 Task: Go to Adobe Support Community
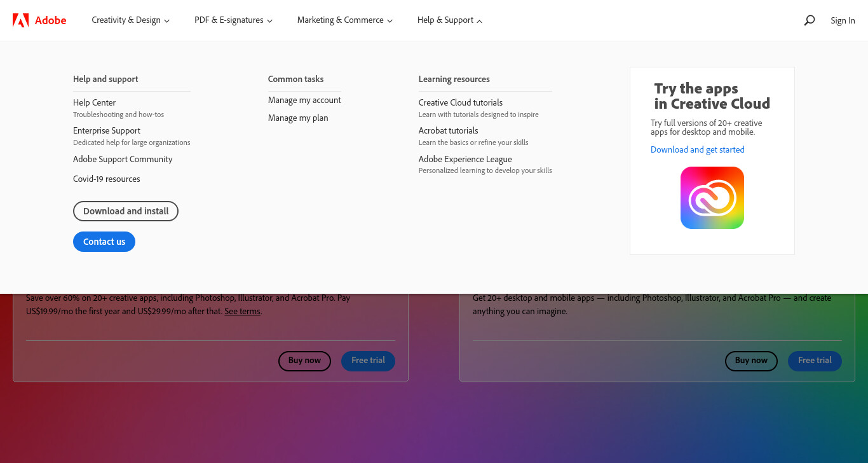pos(123,159)
